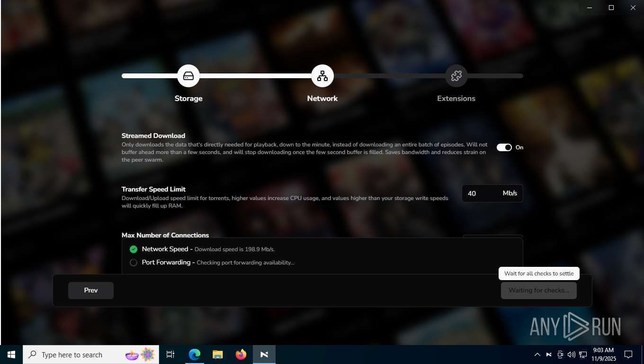Close the application window

point(633,8)
